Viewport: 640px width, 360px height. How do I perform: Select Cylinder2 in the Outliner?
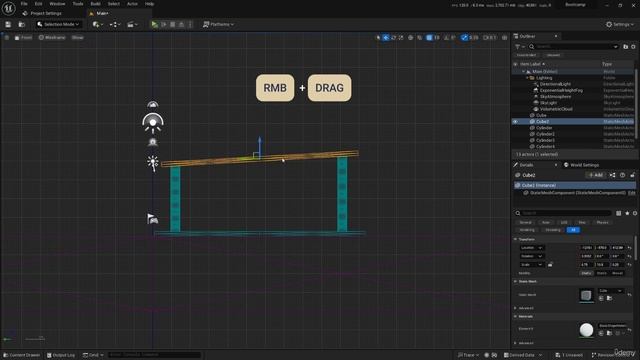tap(545, 134)
